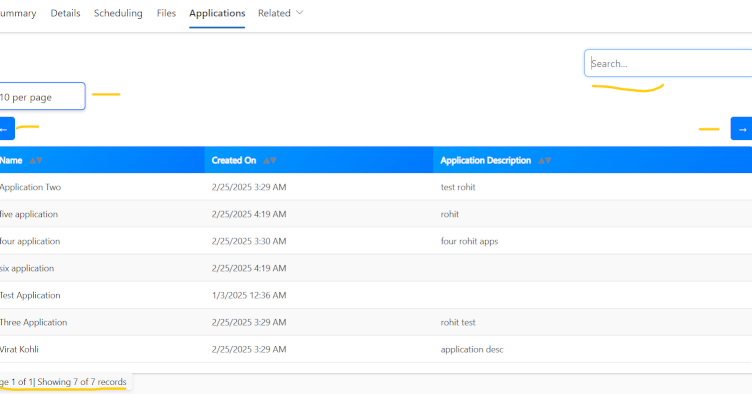The width and height of the screenshot is (752, 394).
Task: Sort by Created On column sort arrows
Action: tap(270, 161)
